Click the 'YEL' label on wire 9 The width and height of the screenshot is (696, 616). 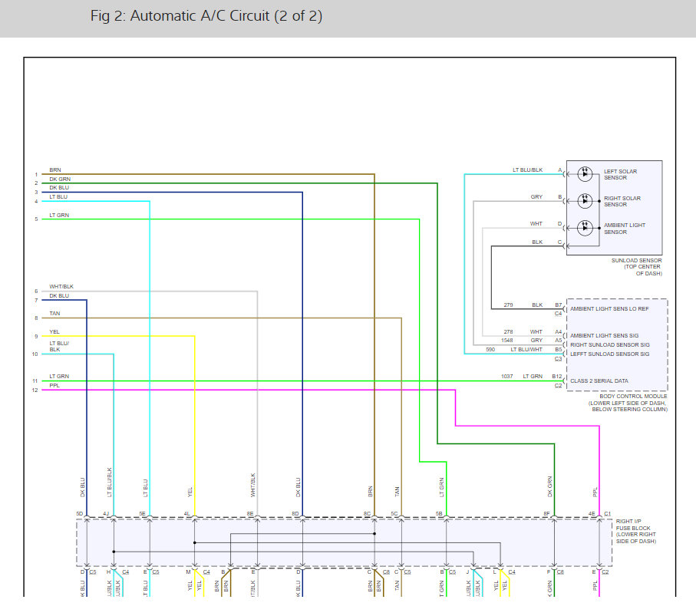[54, 332]
